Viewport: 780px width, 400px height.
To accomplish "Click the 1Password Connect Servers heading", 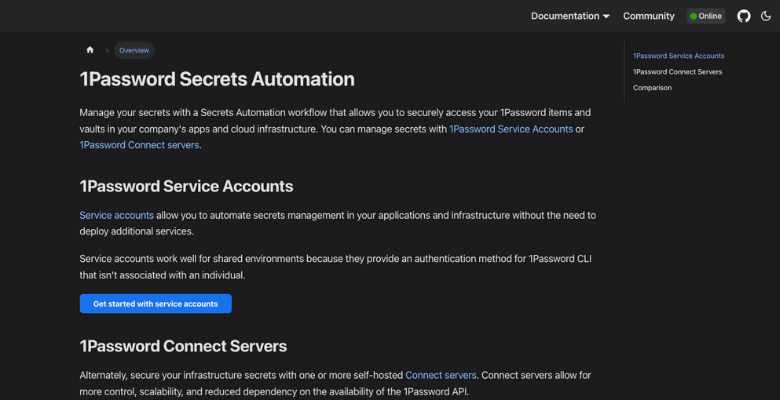I will point(183,346).
